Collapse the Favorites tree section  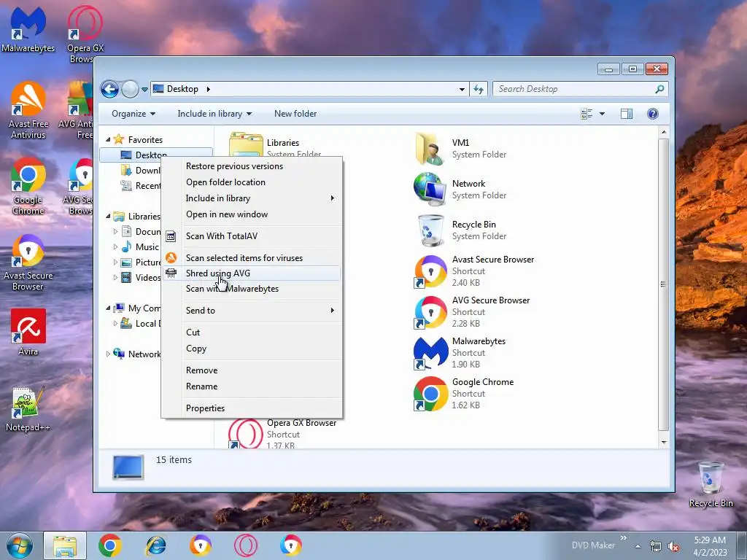point(108,139)
